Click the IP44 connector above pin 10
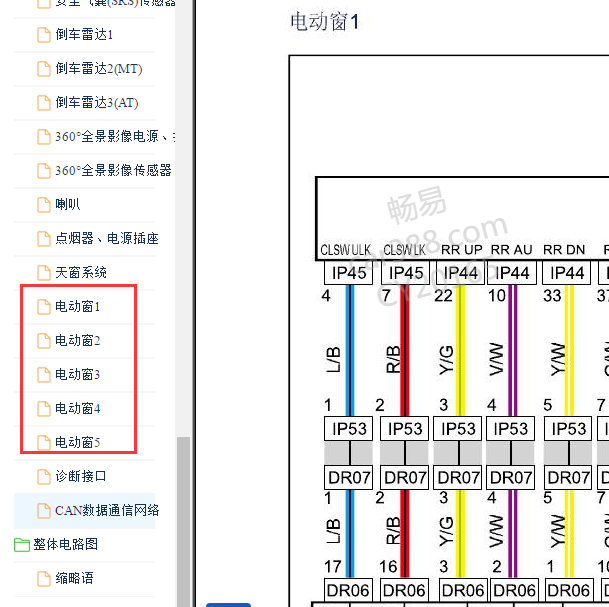 [x=512, y=273]
